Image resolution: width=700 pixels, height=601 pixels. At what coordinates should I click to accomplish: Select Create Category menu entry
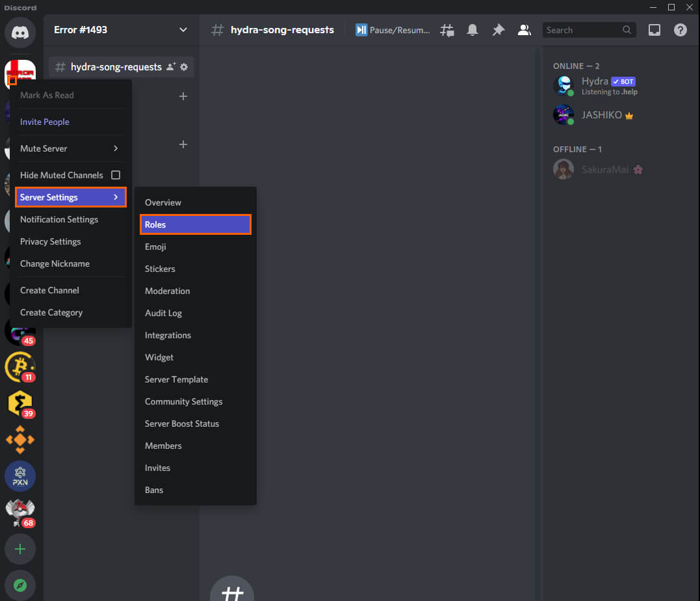[71, 313]
